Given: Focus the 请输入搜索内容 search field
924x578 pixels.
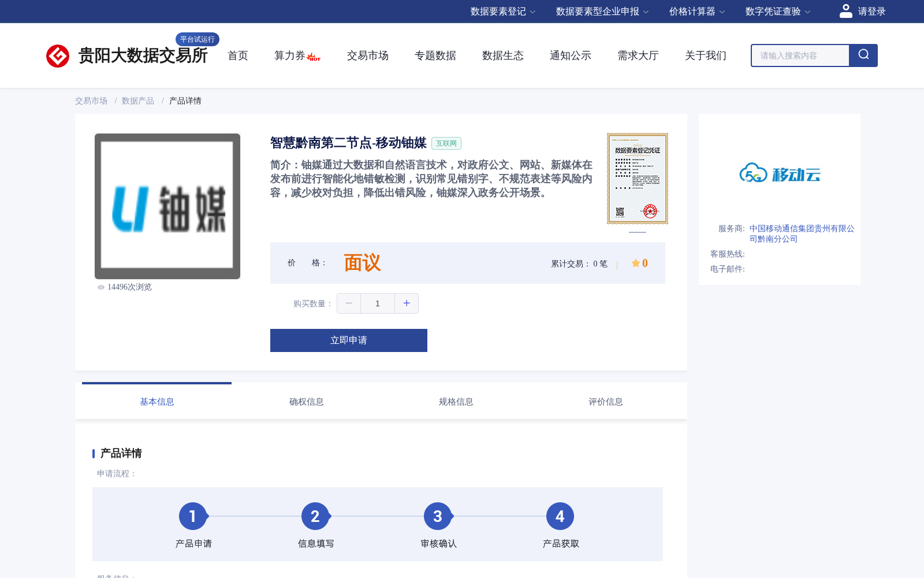Looking at the screenshot, I should point(800,55).
